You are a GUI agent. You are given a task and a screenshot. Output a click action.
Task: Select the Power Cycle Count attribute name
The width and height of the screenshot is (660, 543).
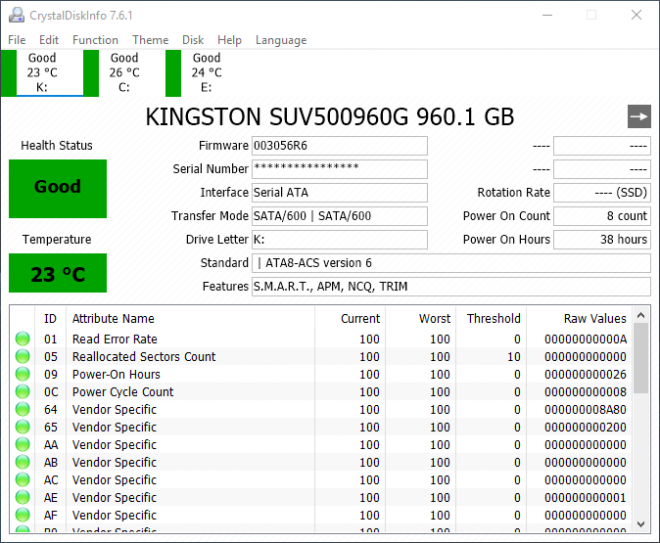[x=122, y=392]
